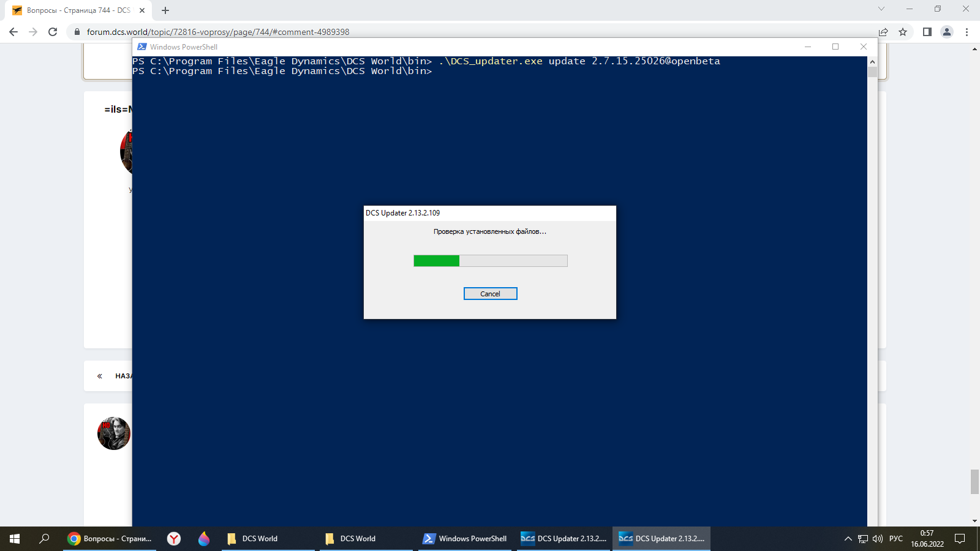Click the user avatar in lower forum post
Screen dimensions: 980x551
point(114,433)
